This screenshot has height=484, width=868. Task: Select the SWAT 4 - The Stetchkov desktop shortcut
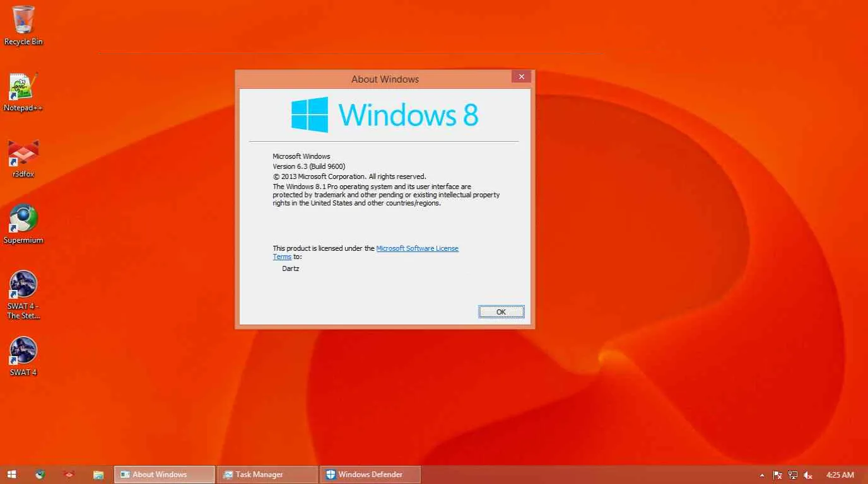[23, 295]
